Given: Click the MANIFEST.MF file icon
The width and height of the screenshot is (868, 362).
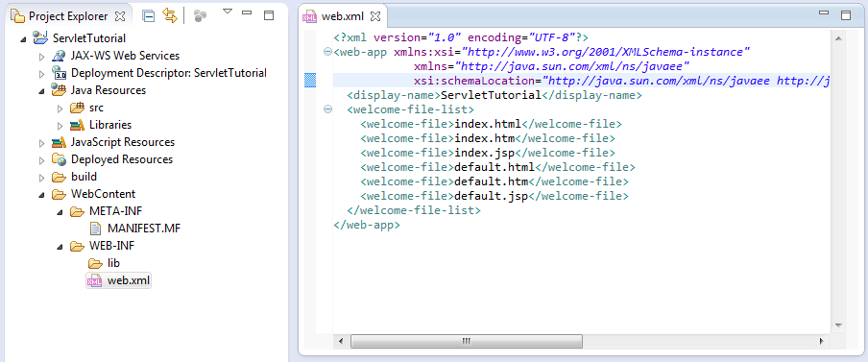Looking at the screenshot, I should coord(96,228).
